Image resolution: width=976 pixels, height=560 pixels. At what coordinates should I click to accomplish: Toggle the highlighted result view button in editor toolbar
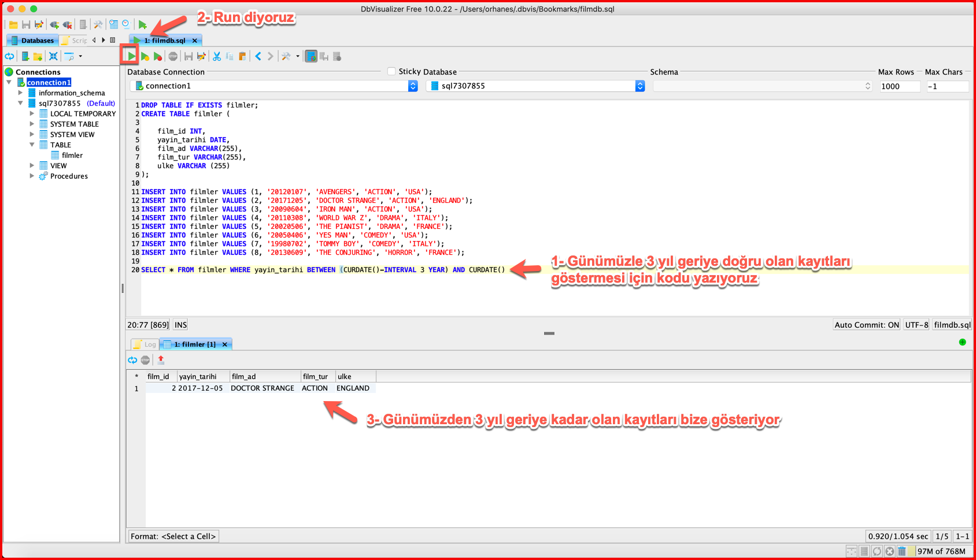pyautogui.click(x=311, y=56)
